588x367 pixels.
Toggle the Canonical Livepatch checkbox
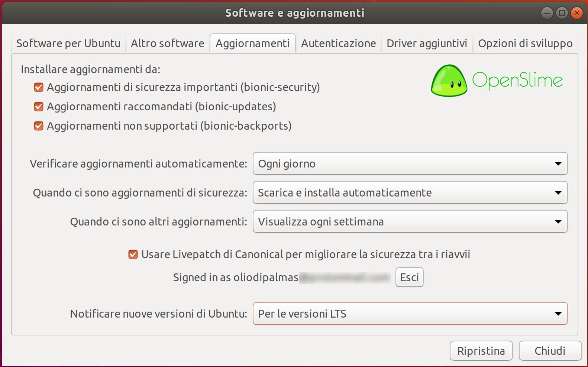point(133,254)
